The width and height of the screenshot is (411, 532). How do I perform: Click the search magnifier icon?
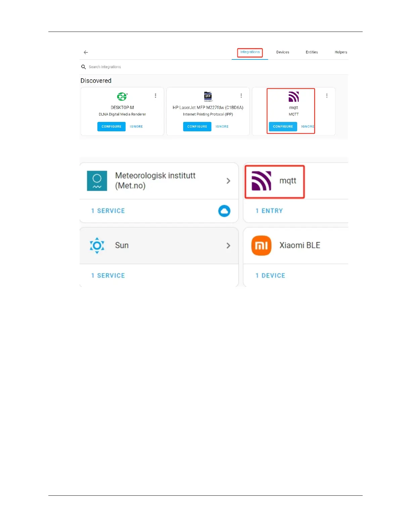click(x=84, y=67)
